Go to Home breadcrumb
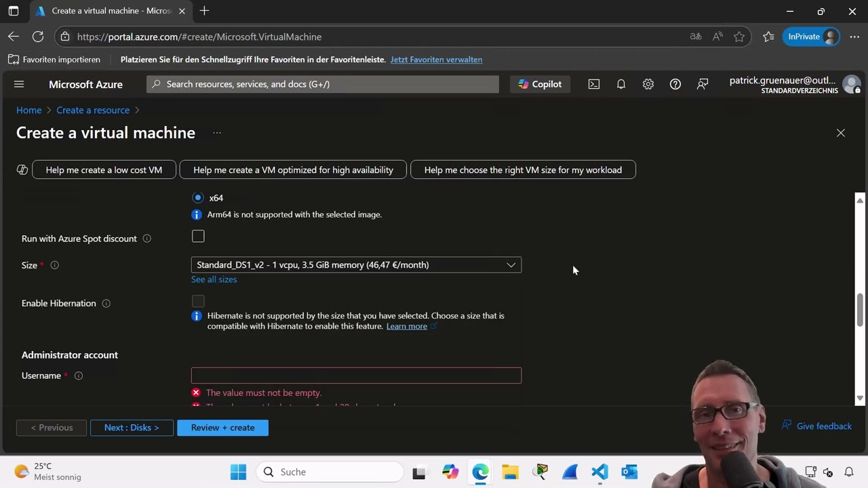 point(29,110)
